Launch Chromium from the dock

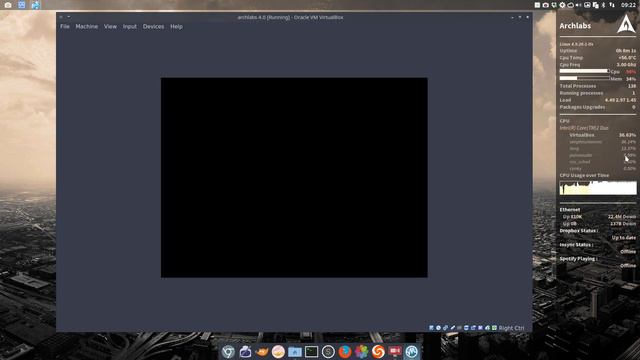(x=228, y=351)
